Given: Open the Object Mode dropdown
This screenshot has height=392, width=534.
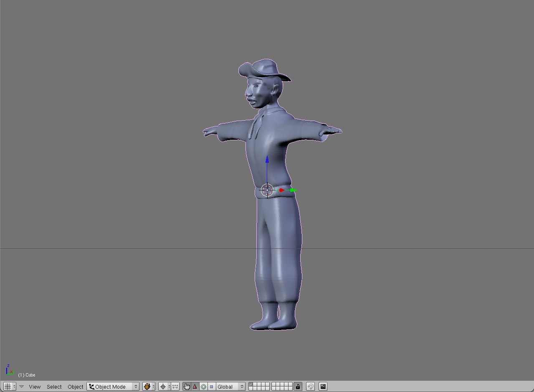Looking at the screenshot, I should coord(113,387).
